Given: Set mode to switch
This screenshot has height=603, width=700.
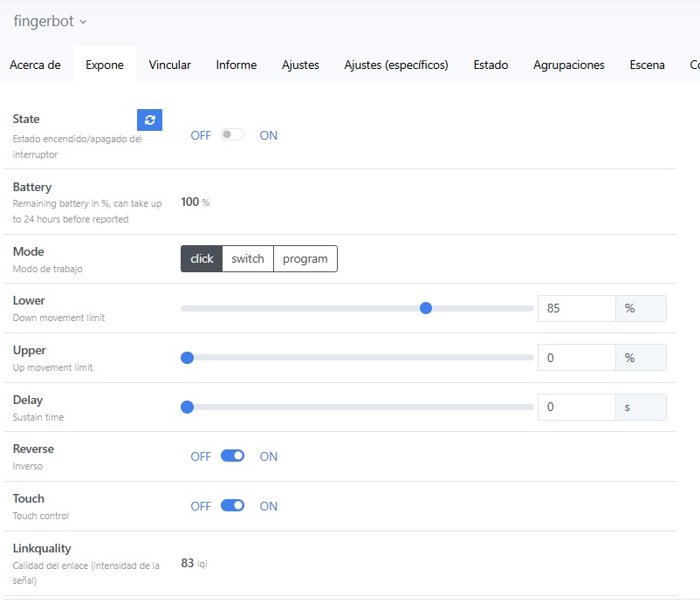Looking at the screenshot, I should (x=248, y=259).
